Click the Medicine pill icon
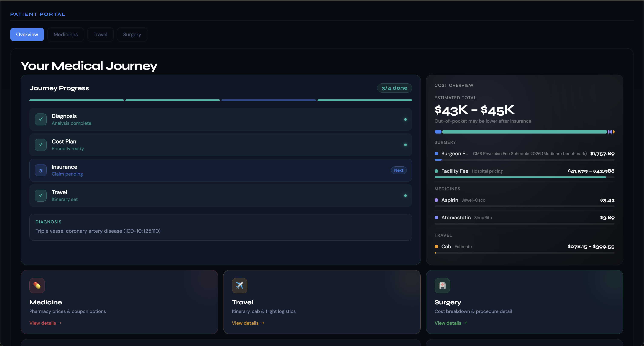This screenshot has height=346, width=644. (37, 285)
